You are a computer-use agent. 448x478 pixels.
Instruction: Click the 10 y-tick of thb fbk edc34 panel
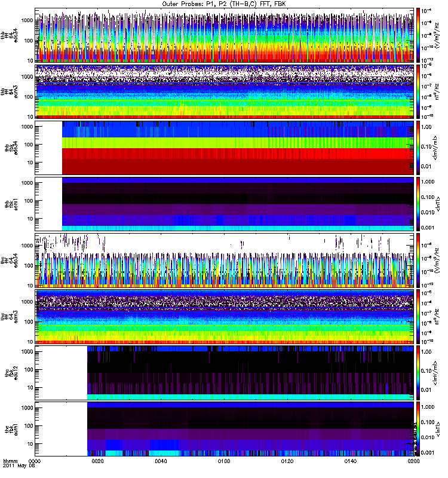click(30, 163)
